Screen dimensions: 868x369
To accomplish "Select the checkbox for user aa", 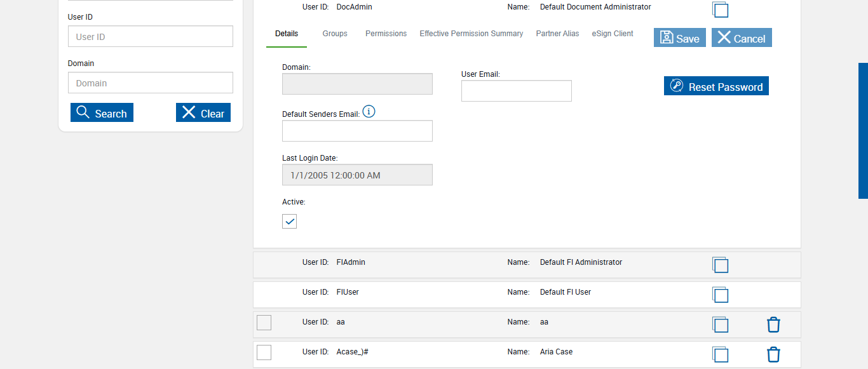I will (264, 323).
